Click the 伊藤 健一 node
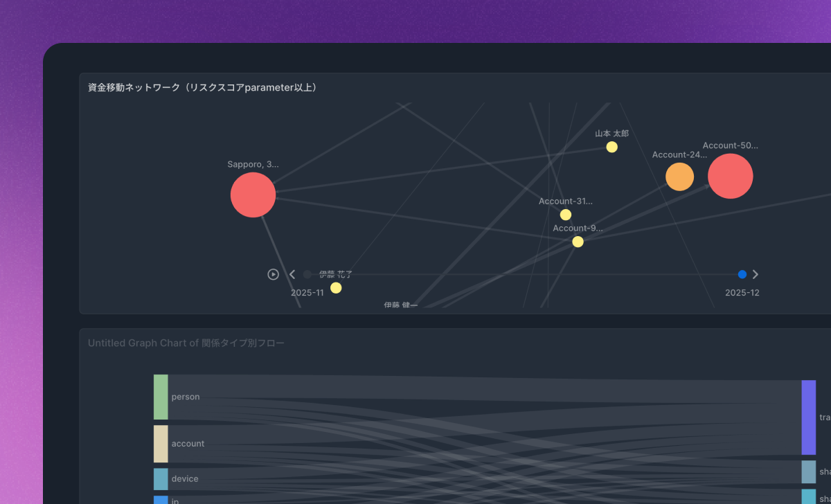Image resolution: width=831 pixels, height=504 pixels. click(400, 305)
